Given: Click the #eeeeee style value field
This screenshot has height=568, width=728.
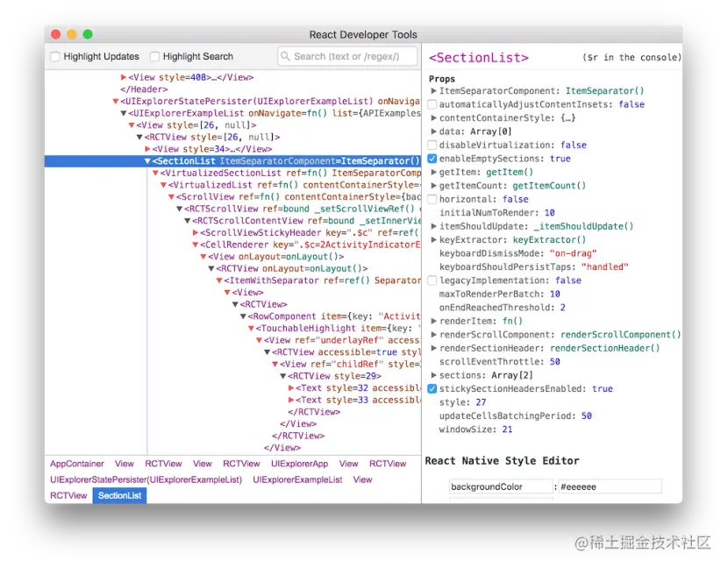Looking at the screenshot, I should point(610,486).
